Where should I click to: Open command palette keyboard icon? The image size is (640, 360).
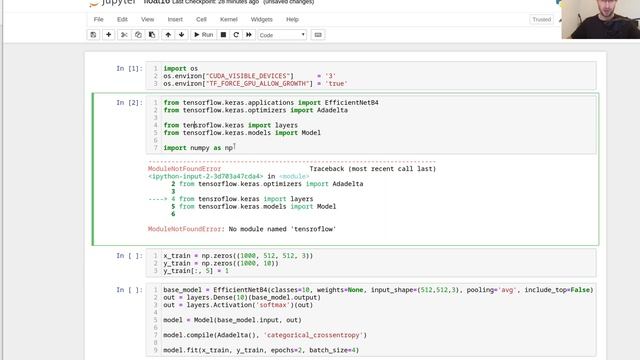point(318,35)
